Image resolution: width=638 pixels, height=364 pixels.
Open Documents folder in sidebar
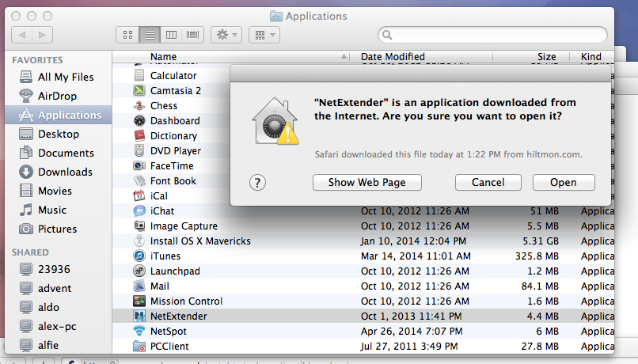59,153
